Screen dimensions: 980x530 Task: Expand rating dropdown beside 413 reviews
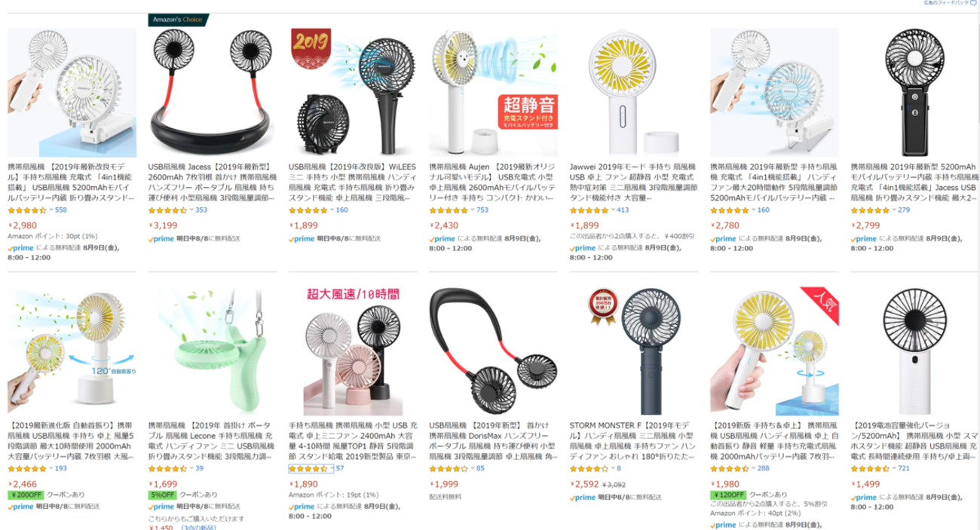614,210
